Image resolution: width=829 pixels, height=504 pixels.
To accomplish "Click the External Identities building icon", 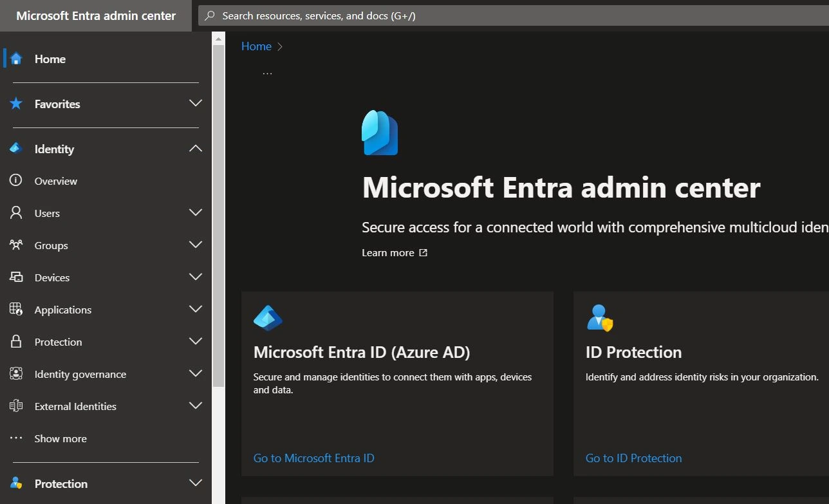I will pos(16,406).
